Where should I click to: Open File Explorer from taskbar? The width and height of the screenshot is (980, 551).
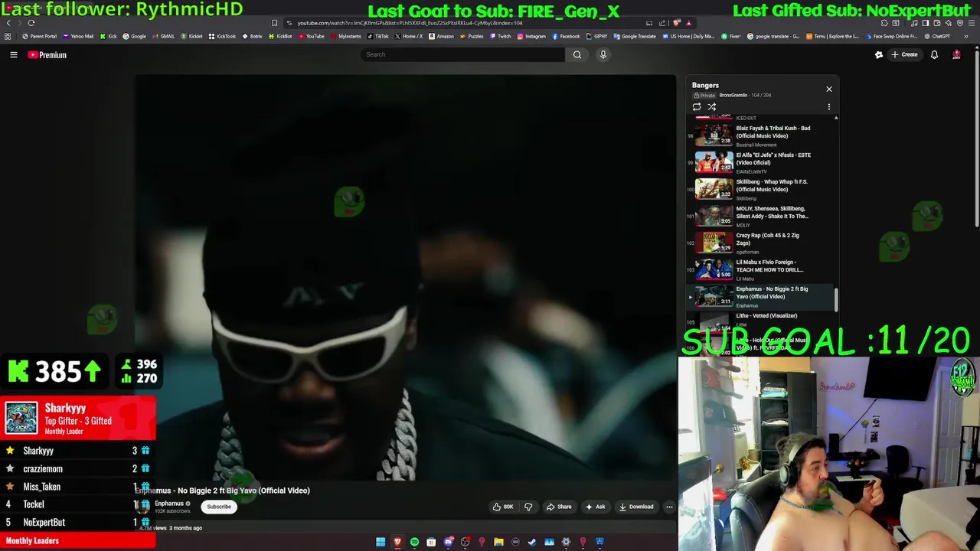point(498,542)
